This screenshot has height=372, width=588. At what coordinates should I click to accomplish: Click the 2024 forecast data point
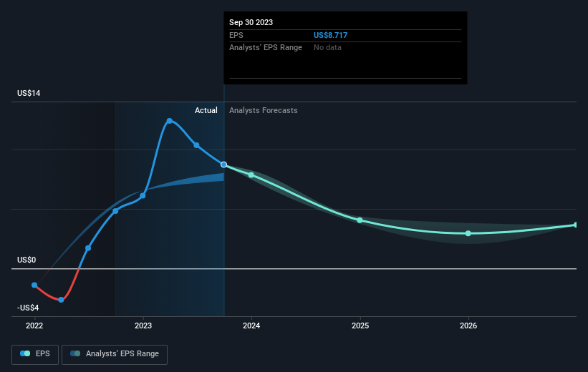pyautogui.click(x=251, y=175)
